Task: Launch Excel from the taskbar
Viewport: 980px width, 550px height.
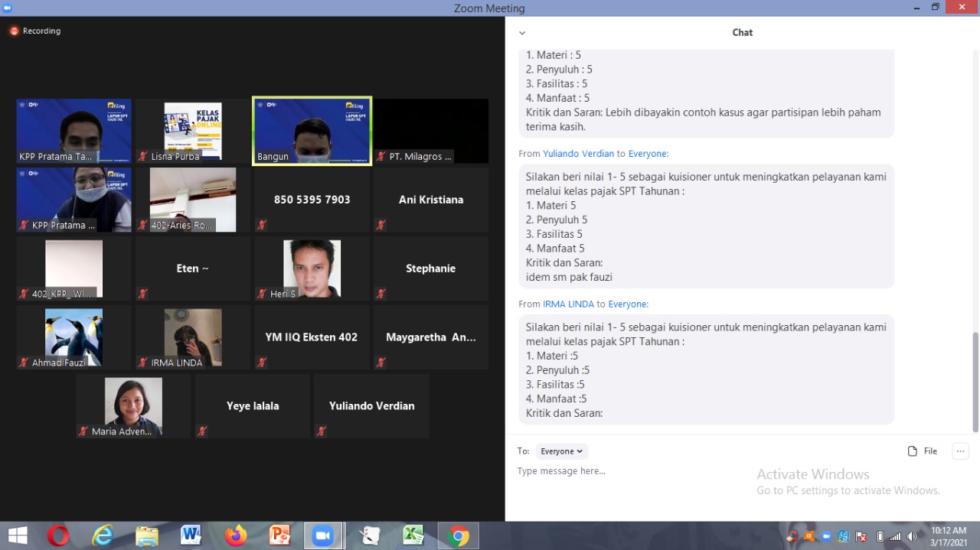Action: pos(413,536)
